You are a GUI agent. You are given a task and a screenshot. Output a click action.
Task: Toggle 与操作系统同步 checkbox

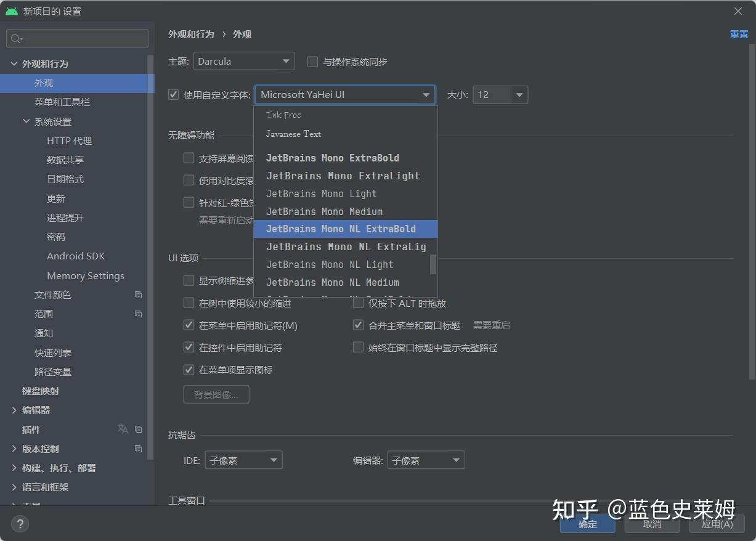[312, 62]
